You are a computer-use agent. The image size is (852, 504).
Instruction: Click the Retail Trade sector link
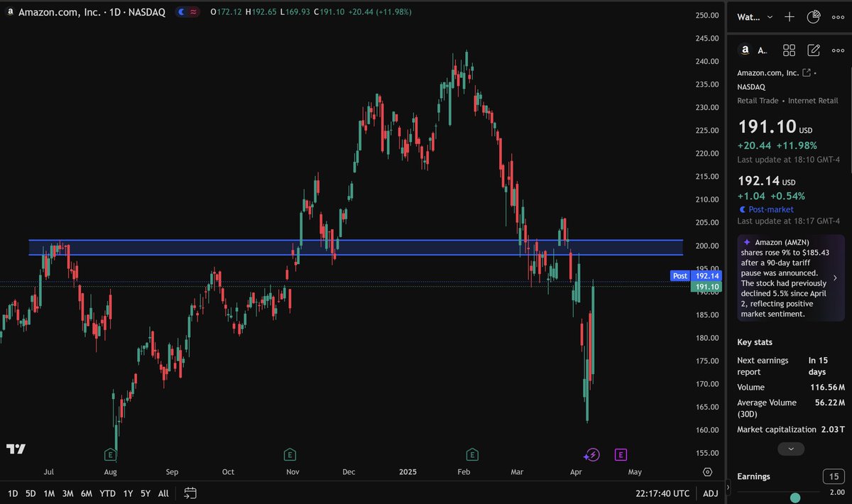tap(758, 101)
